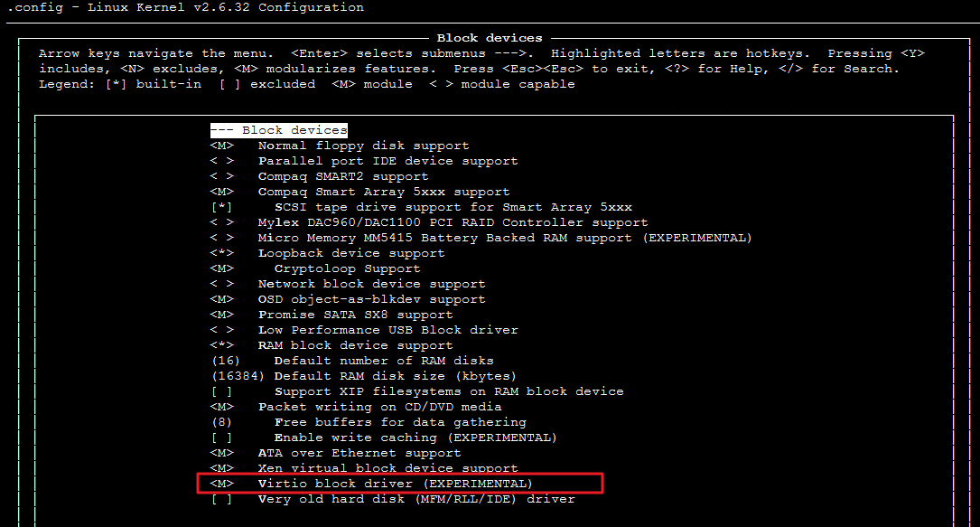Toggle Promise SATA SX8 support module
This screenshot has width=980, height=527.
pos(222,315)
